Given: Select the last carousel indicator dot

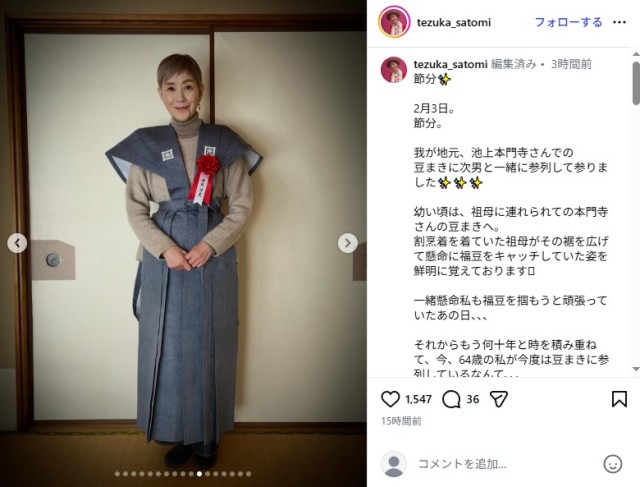Looking at the screenshot, I should pyautogui.click(x=249, y=474).
